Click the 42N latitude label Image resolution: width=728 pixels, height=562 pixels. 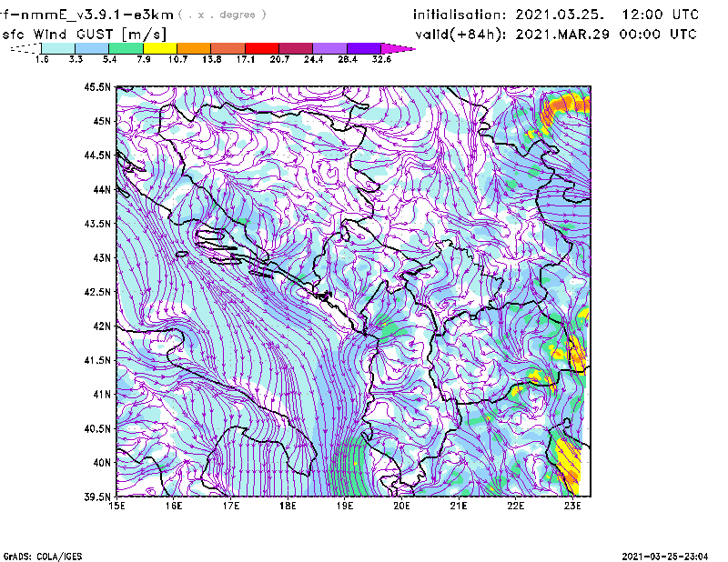pyautogui.click(x=102, y=326)
